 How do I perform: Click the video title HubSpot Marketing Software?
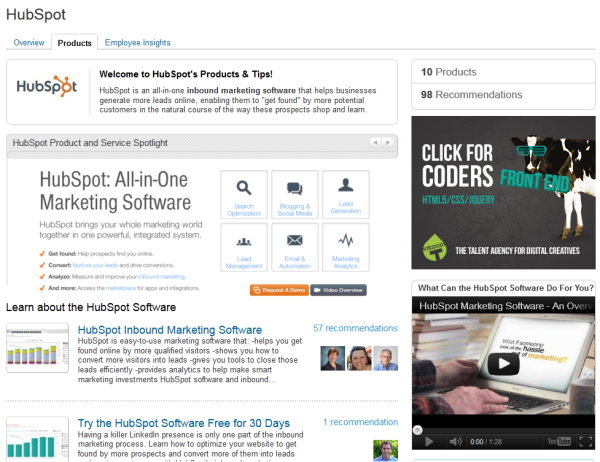(x=505, y=306)
